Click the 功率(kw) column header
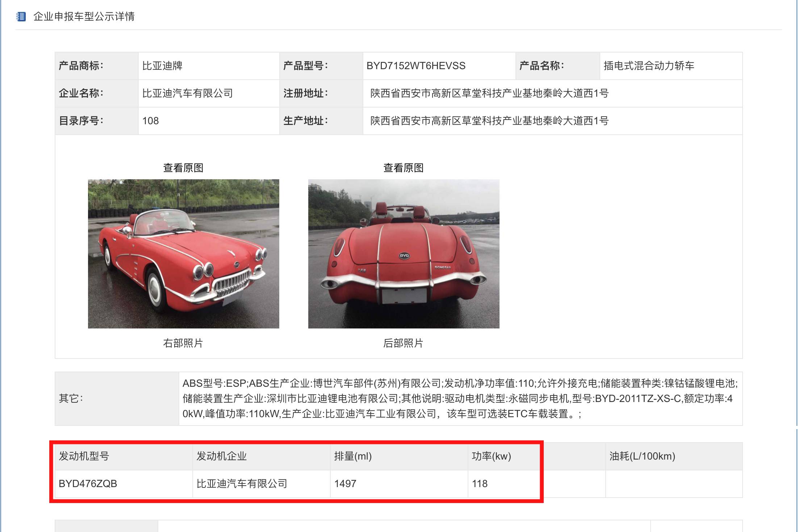 pyautogui.click(x=536, y=456)
